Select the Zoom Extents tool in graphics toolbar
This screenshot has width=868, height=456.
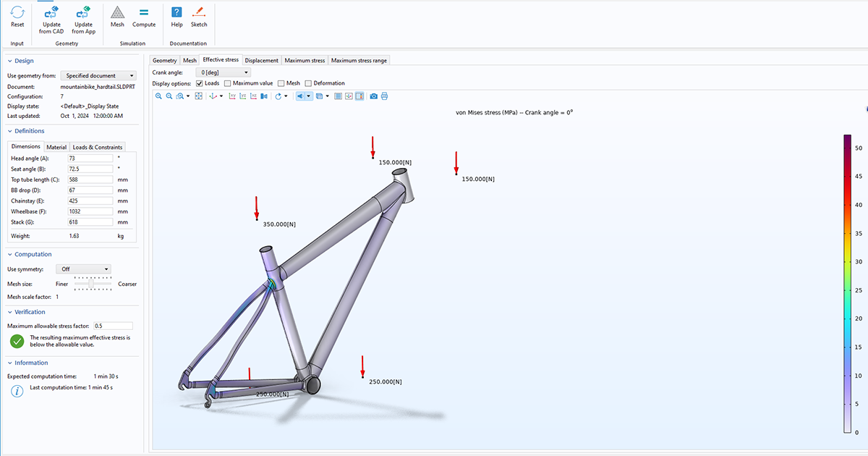coord(198,96)
